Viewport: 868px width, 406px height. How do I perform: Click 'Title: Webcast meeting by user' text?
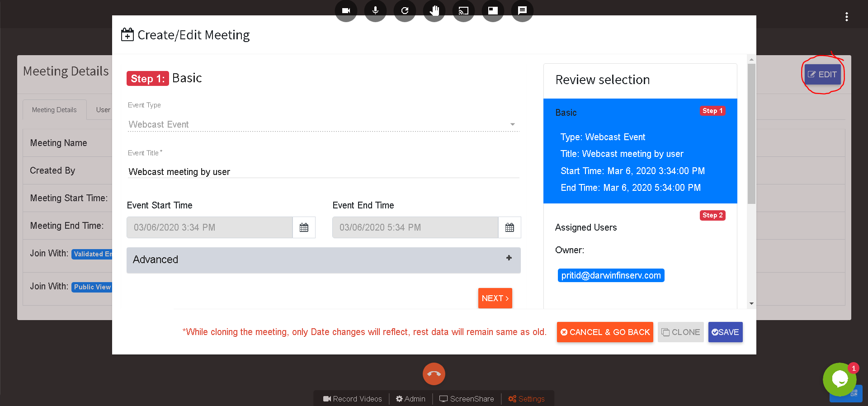click(622, 154)
